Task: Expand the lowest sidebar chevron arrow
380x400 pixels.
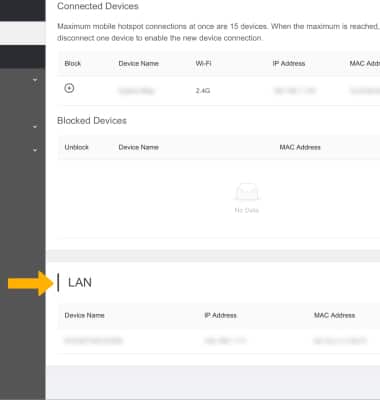Action: pos(35,150)
